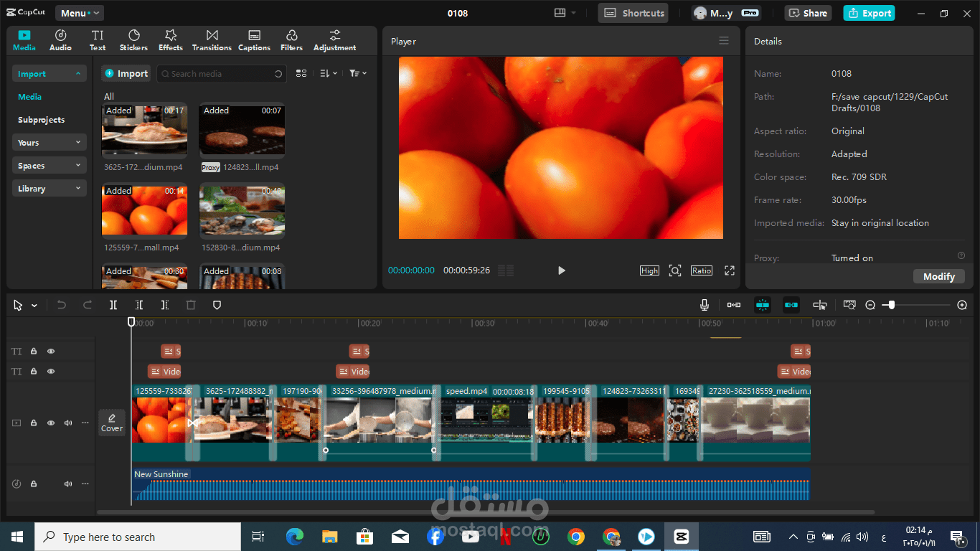The image size is (980, 551).
Task: Add a marker with the marker icon
Action: (x=217, y=305)
